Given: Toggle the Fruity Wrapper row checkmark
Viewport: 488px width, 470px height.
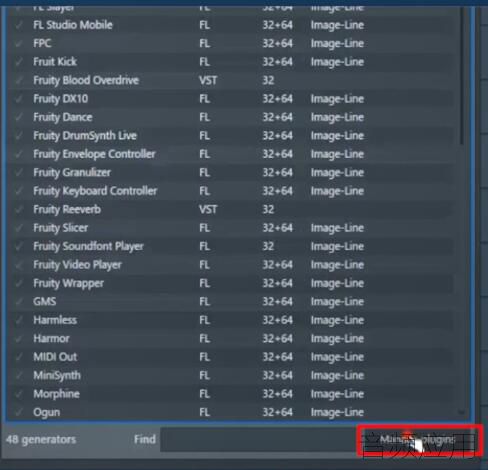Looking at the screenshot, I should click(x=19, y=283).
